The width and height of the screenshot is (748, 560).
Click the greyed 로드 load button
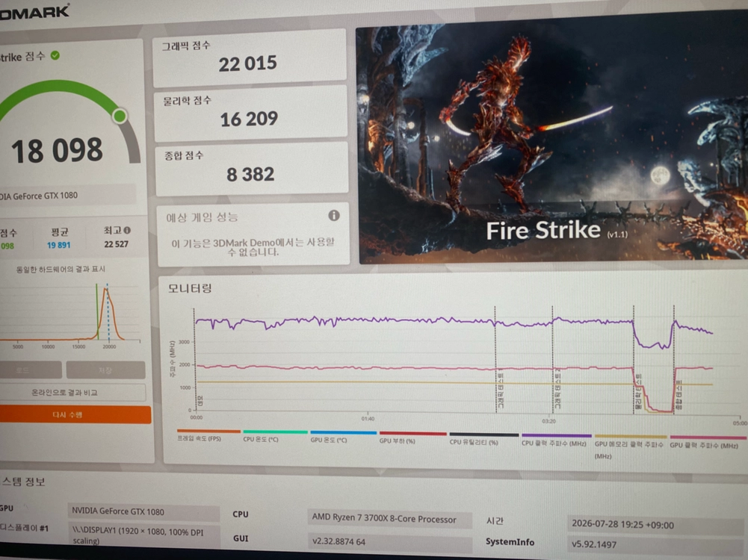30,370
